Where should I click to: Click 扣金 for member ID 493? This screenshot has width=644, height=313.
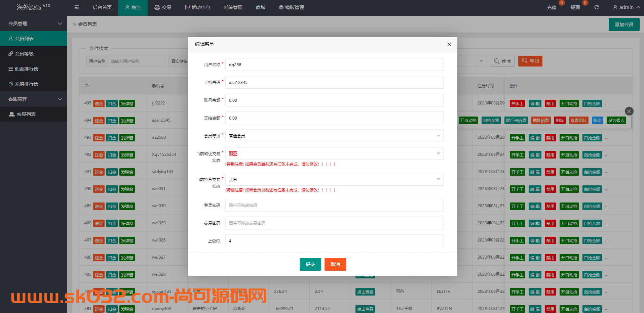tap(112, 138)
